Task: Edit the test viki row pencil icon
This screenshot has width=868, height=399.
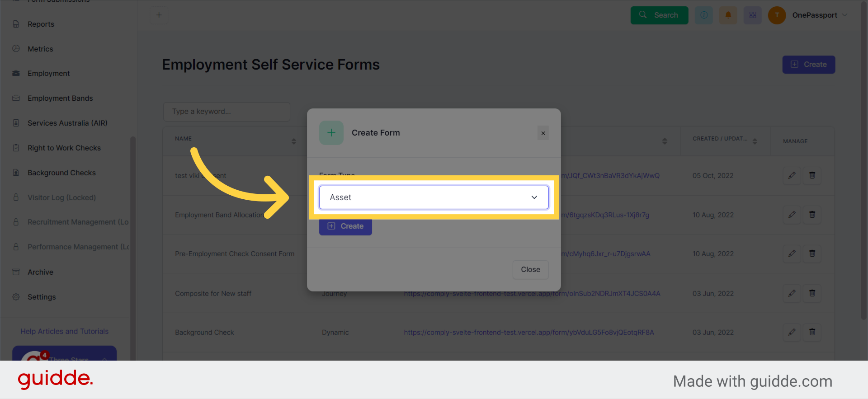Action: tap(792, 175)
